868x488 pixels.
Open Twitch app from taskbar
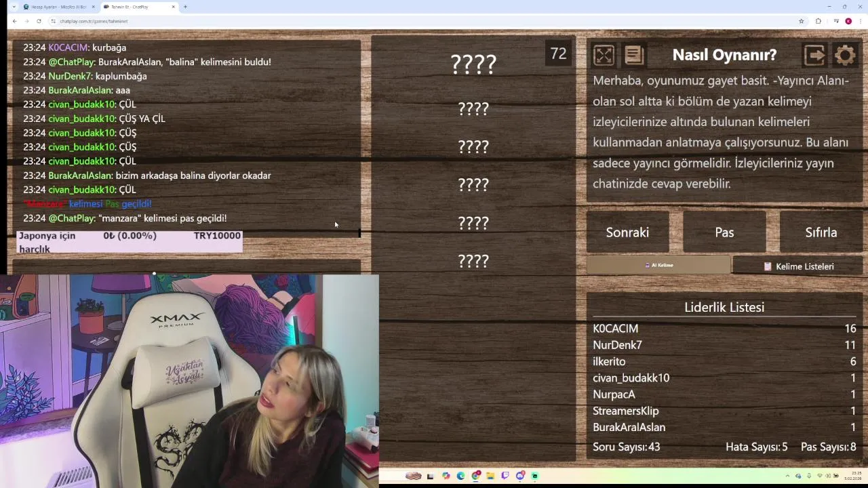(505, 476)
